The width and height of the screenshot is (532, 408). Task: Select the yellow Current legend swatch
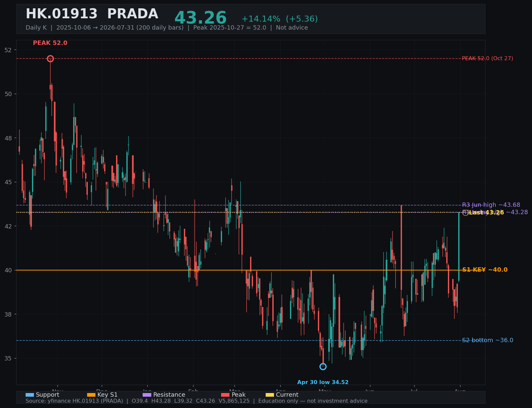(x=270, y=395)
